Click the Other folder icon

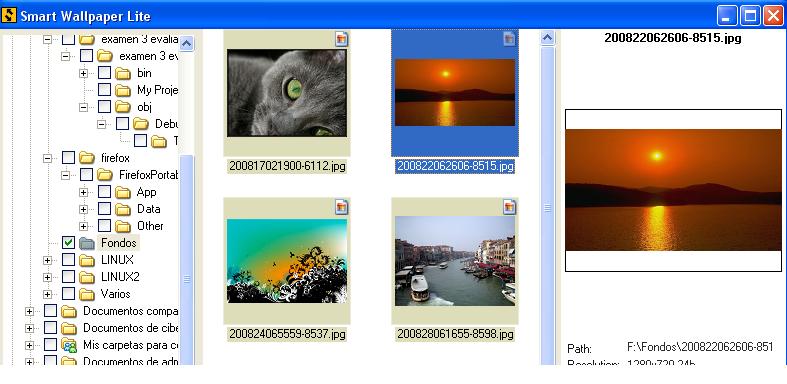(x=123, y=226)
